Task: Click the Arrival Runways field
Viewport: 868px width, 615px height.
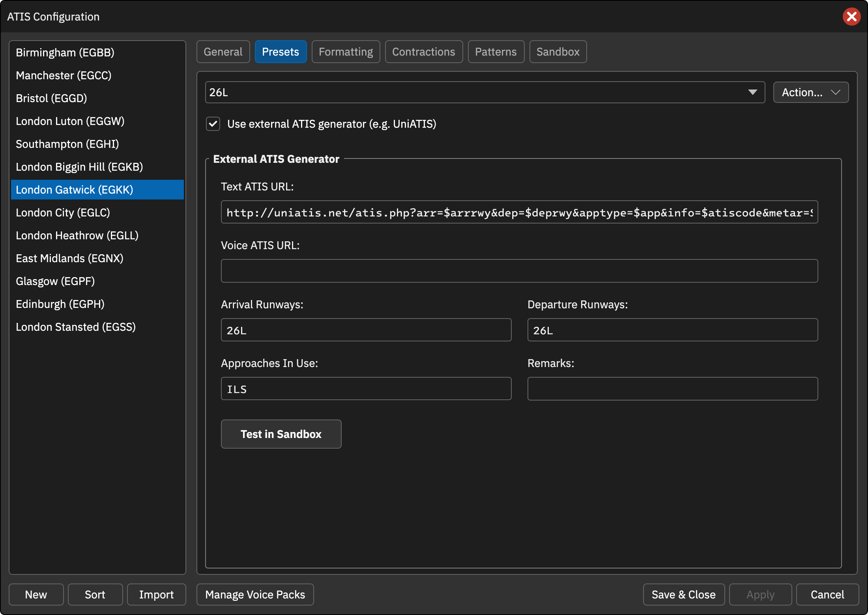Action: pos(366,330)
